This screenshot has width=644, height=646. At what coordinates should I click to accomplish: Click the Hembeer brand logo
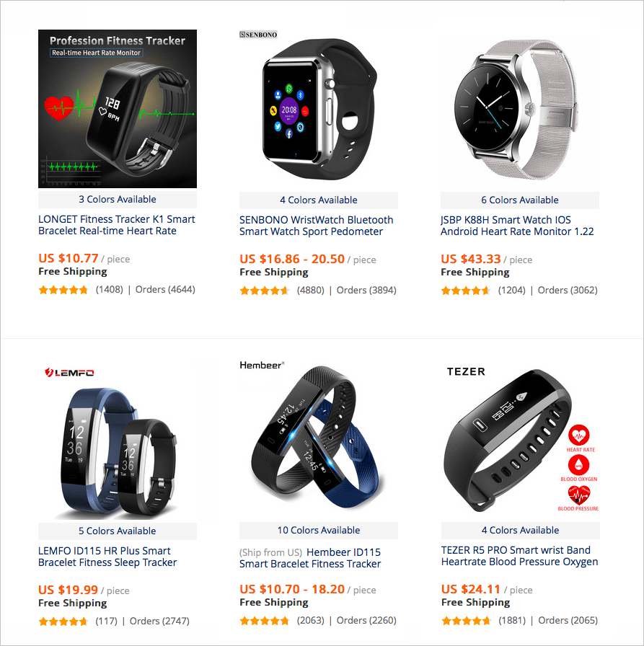pyautogui.click(x=262, y=365)
